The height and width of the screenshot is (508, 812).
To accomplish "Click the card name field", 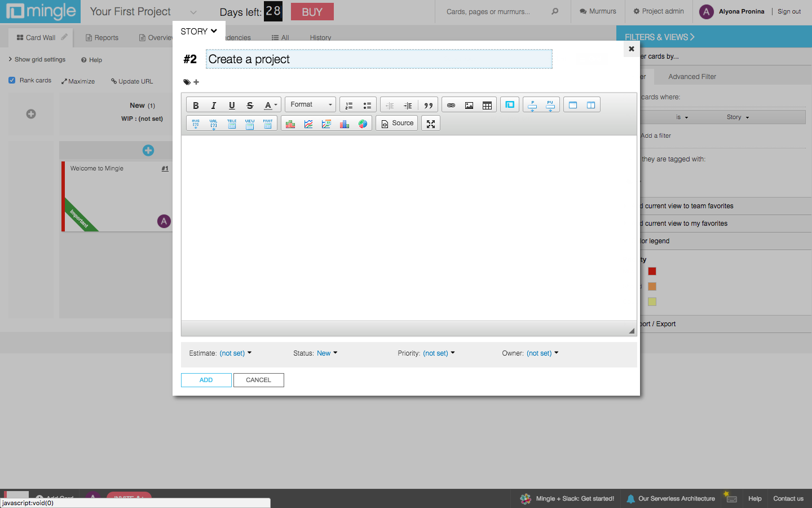I will 379,59.
